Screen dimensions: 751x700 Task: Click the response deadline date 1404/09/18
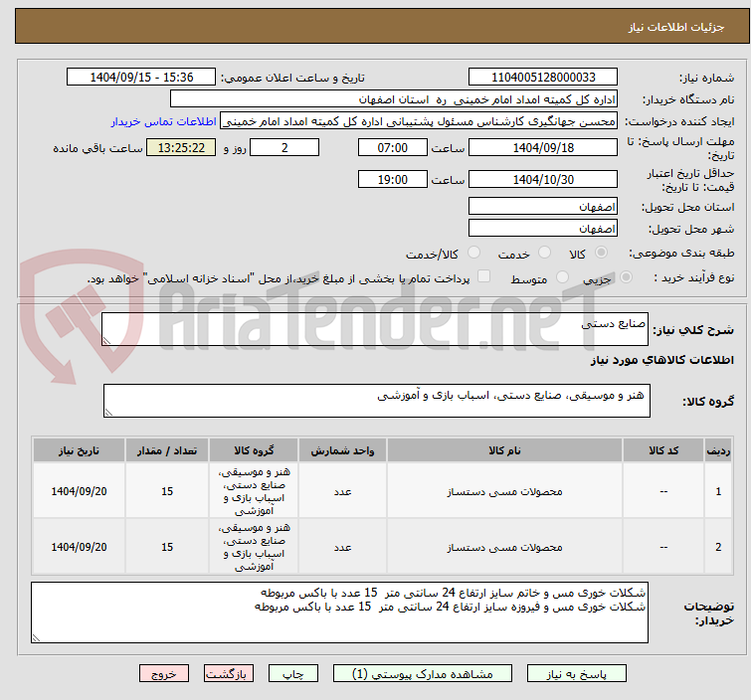coord(543,147)
